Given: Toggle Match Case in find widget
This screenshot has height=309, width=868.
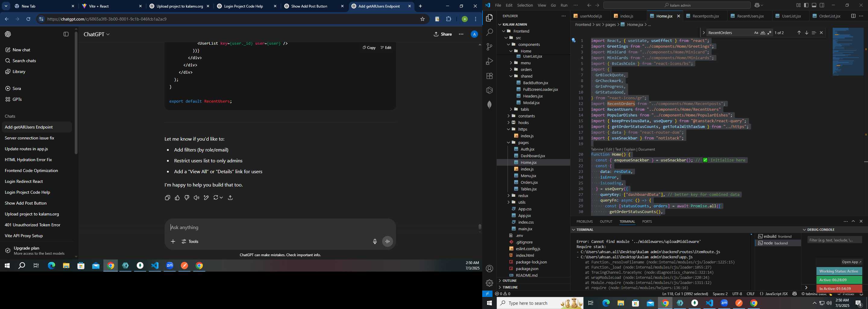Looking at the screenshot, I should (x=756, y=33).
